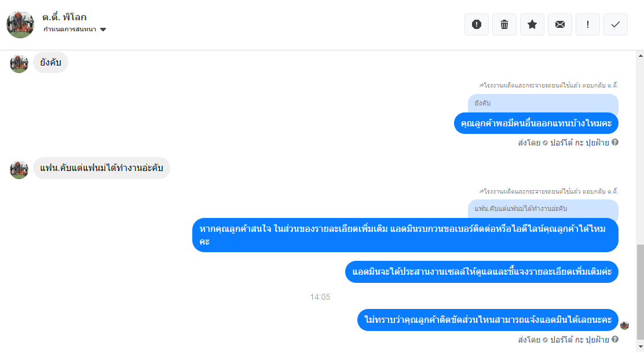The image size is (644, 353).
Task: Flag conversation with the exclamation mark icon
Action: [588, 24]
